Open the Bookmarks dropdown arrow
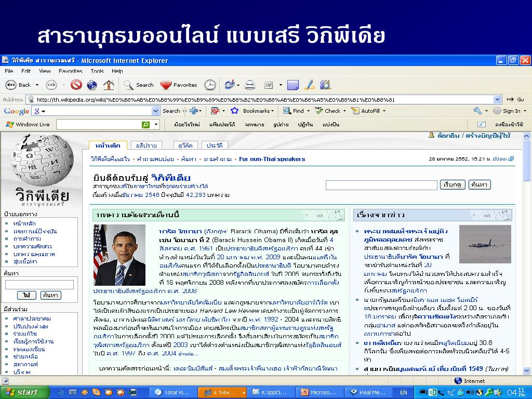Image resolution: width=532 pixels, height=399 pixels. tap(272, 111)
